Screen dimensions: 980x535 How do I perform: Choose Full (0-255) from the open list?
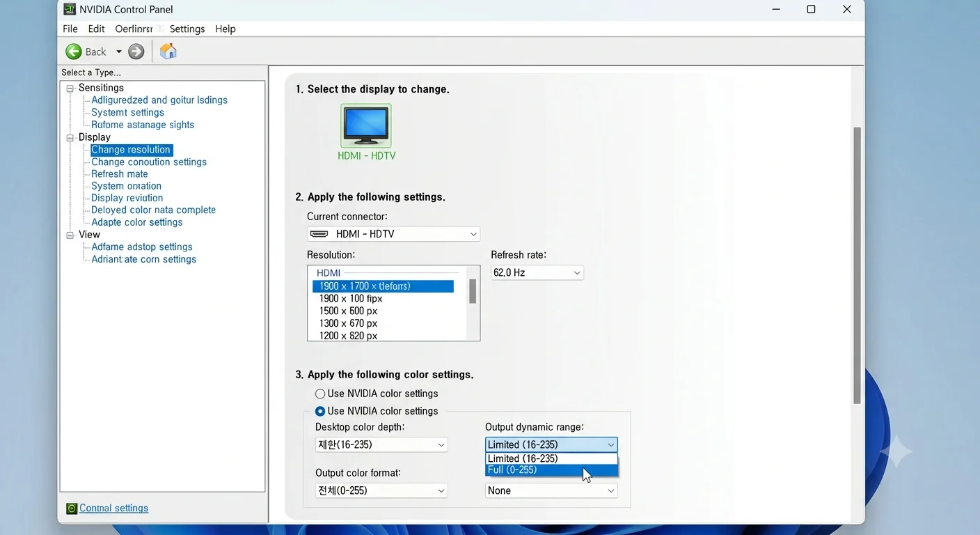[x=551, y=470]
